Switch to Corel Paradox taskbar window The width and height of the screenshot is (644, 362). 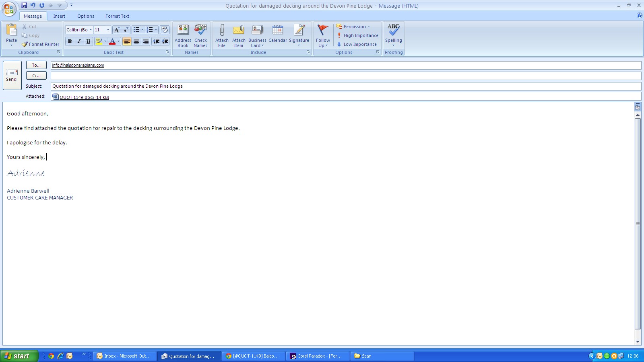click(x=317, y=356)
